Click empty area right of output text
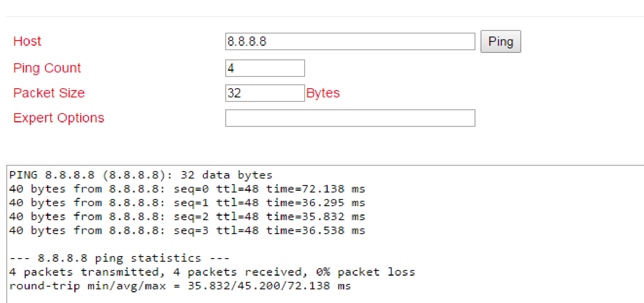Screen dimensions: 644x303 coord(524,231)
